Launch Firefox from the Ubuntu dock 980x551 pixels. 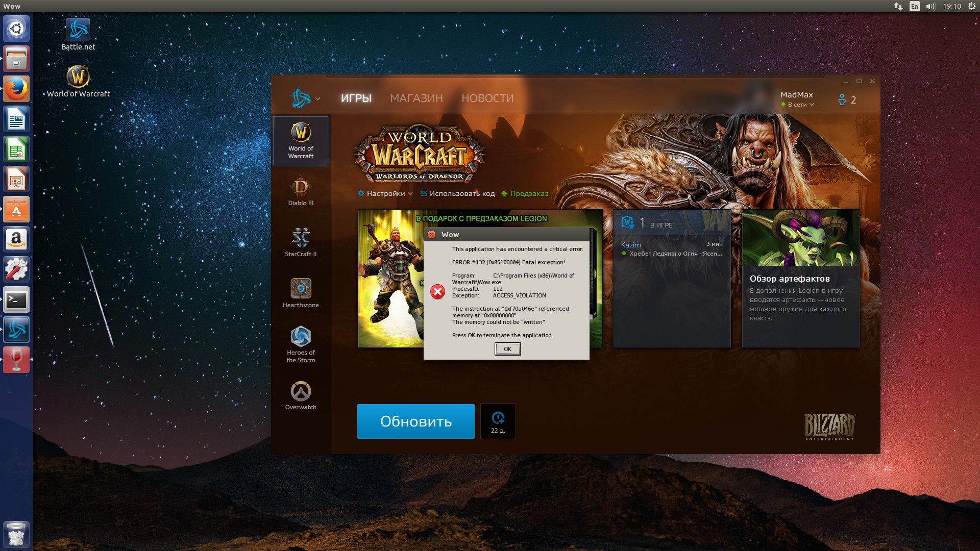click(x=16, y=89)
